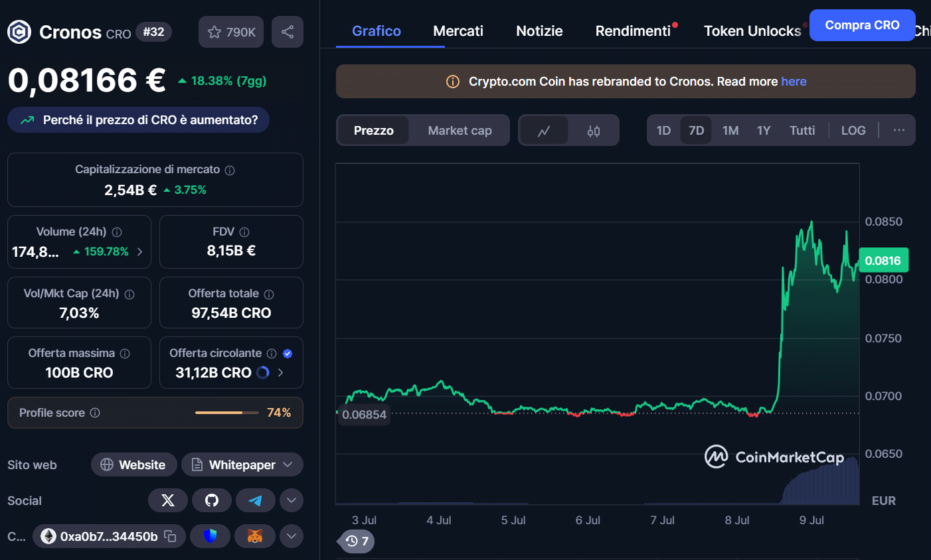Show info tooltip for Profile score
This screenshot has height=560, width=931.
[95, 413]
